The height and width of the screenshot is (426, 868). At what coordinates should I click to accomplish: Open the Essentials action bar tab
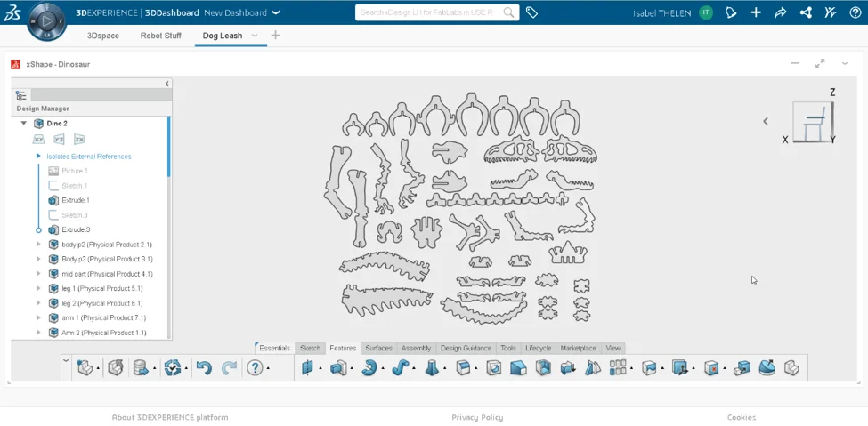[x=274, y=348]
